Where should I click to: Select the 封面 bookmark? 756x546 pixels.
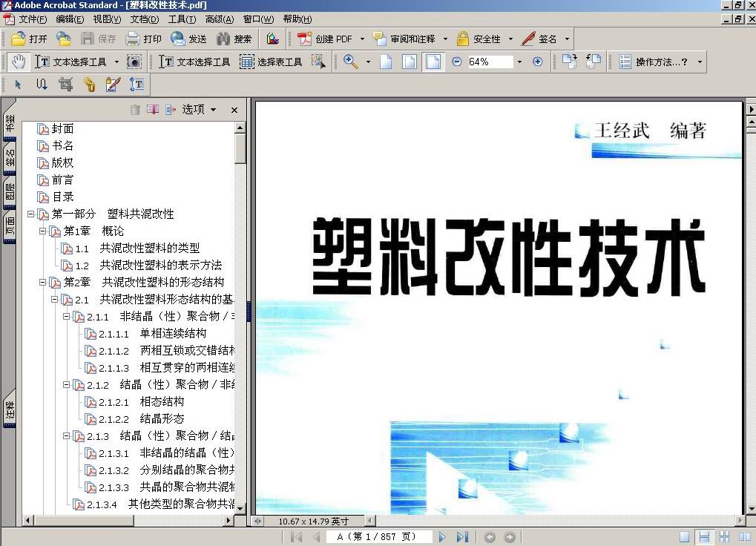click(62, 128)
